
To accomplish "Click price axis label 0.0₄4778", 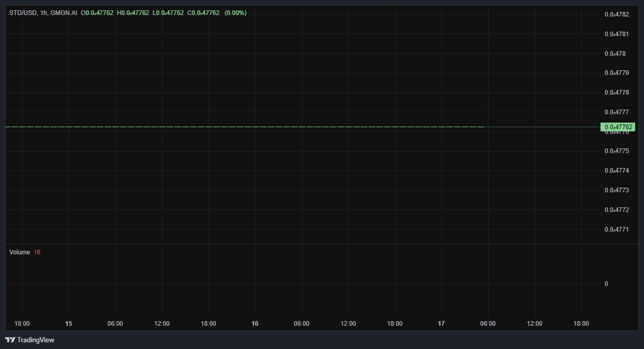I will tap(617, 92).
